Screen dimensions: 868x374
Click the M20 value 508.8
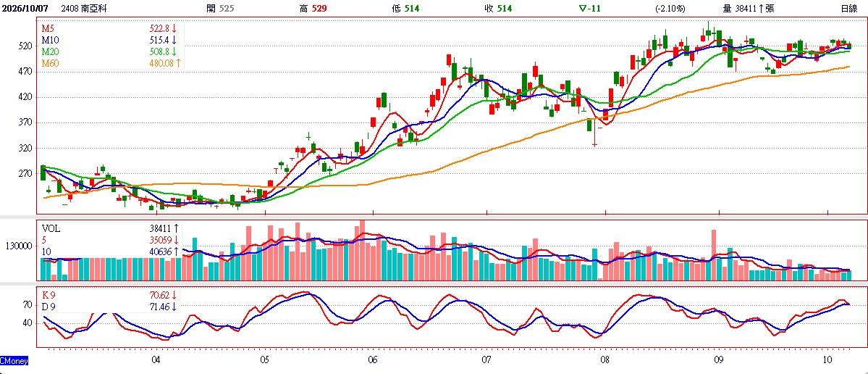tap(159, 51)
